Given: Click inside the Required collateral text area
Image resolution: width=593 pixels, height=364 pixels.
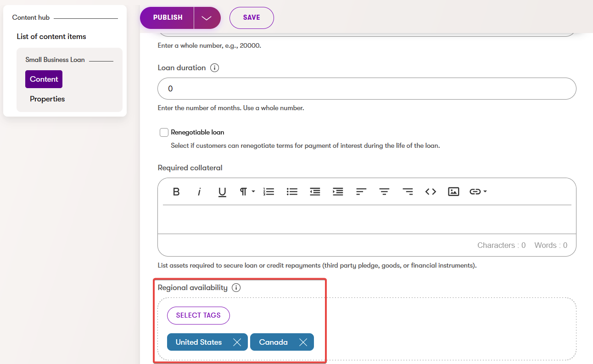Looking at the screenshot, I should point(367,219).
